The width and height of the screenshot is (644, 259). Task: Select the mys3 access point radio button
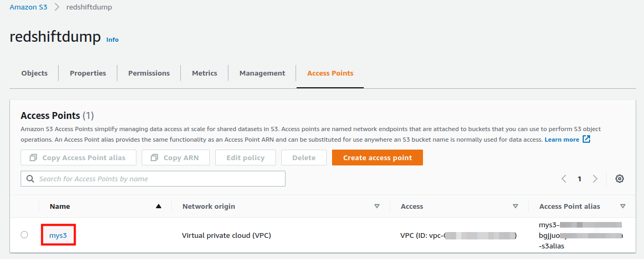[x=24, y=235]
